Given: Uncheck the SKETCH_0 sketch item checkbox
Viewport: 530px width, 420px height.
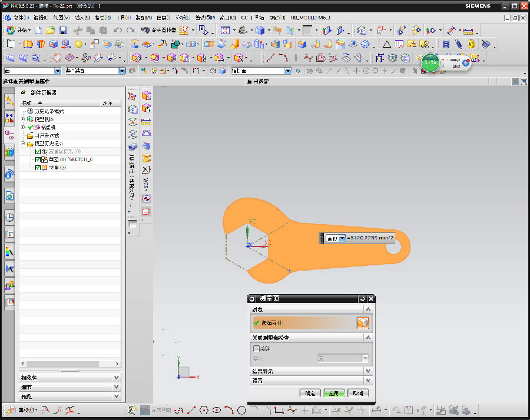Looking at the screenshot, I should [x=38, y=159].
